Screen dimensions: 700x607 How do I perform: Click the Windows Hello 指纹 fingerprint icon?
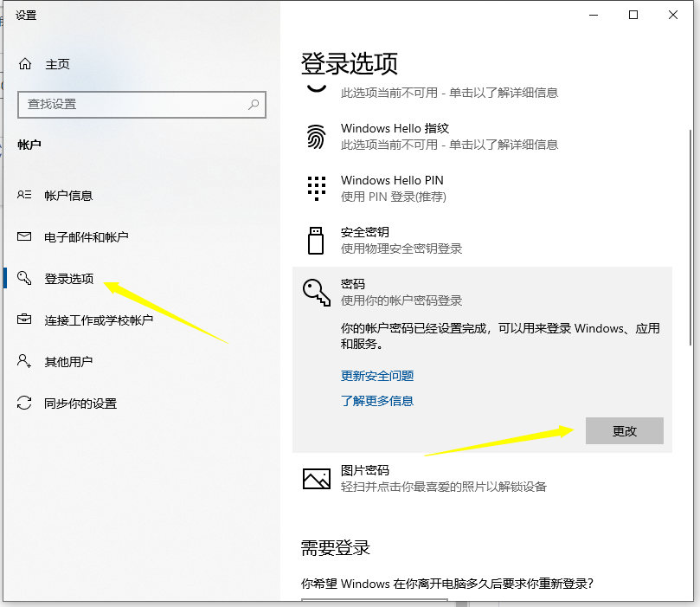316,136
